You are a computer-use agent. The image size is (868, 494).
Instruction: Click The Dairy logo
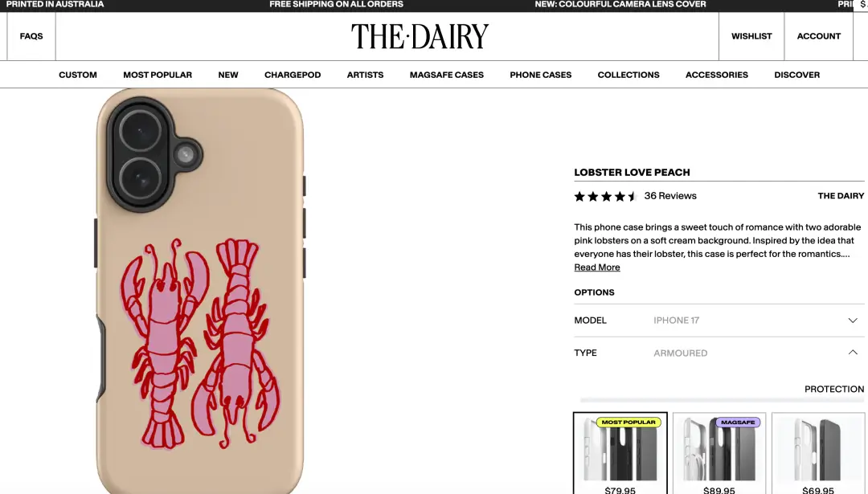pos(420,36)
